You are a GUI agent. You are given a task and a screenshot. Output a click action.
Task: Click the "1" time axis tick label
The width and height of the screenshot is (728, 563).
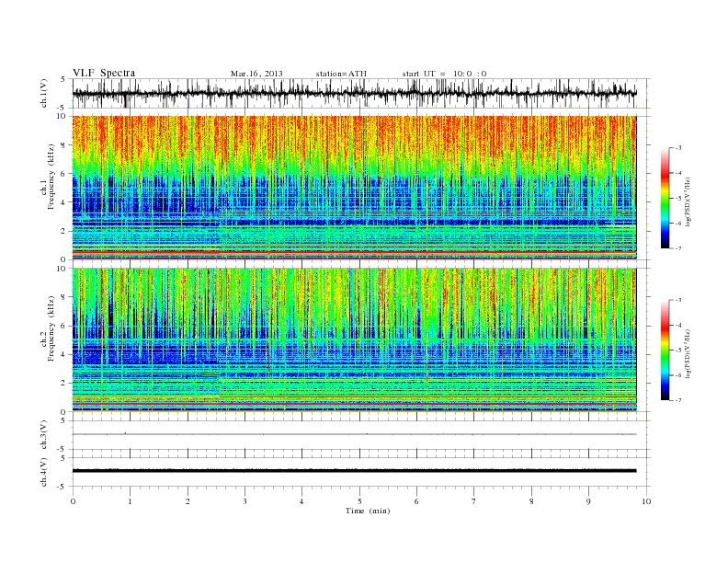point(131,501)
